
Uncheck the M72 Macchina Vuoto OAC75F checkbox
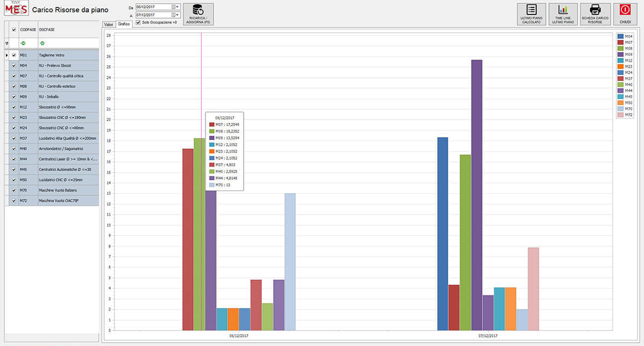pyautogui.click(x=14, y=201)
